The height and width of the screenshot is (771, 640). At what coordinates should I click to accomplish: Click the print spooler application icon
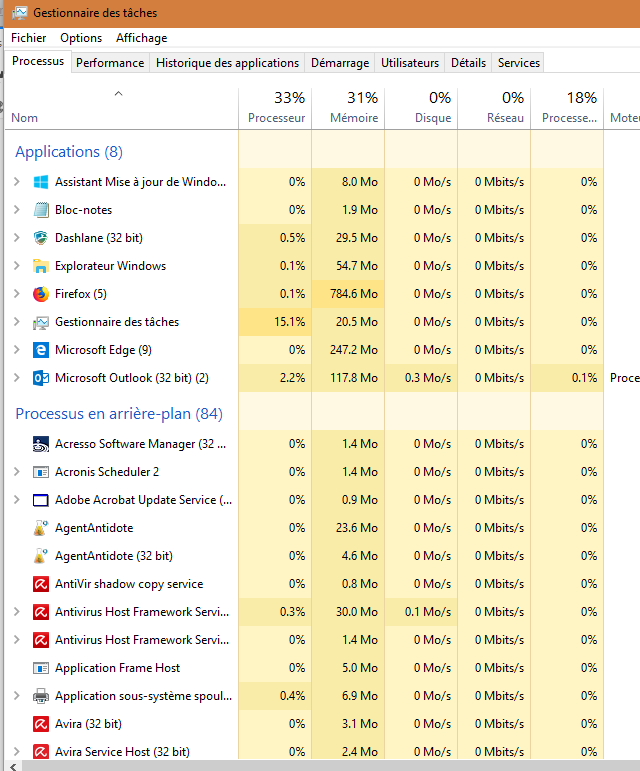pos(41,696)
